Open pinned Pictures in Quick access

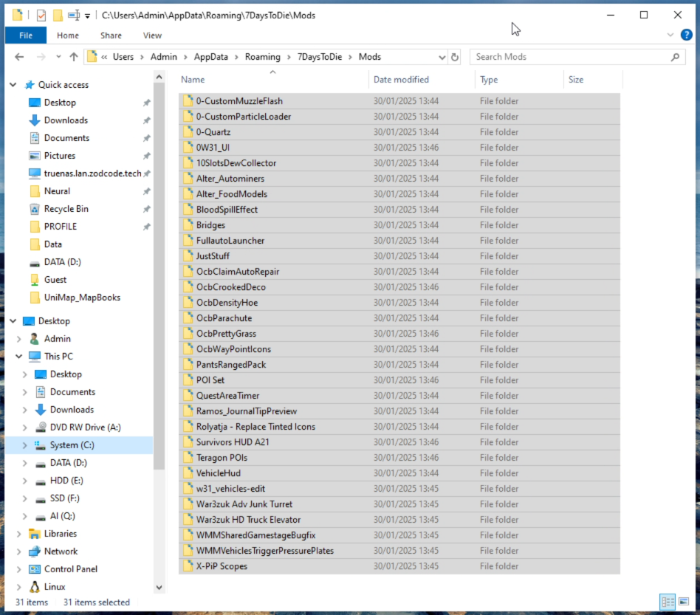59,155
